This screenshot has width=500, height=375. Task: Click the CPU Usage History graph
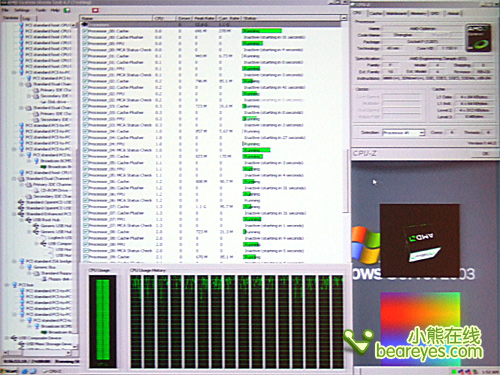click(x=236, y=321)
